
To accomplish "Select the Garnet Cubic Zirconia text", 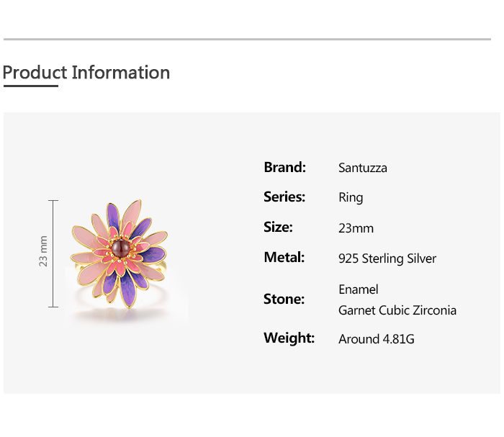I will tap(397, 310).
